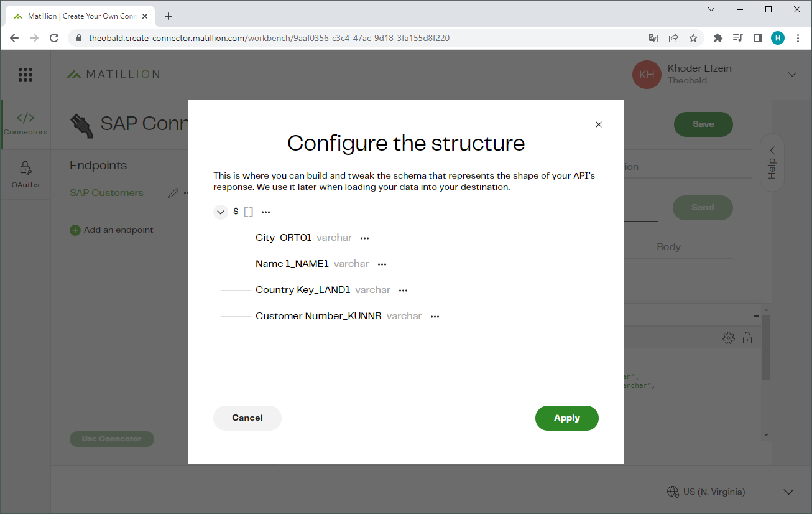Select the Country Key_LAND1 field name

click(x=303, y=290)
